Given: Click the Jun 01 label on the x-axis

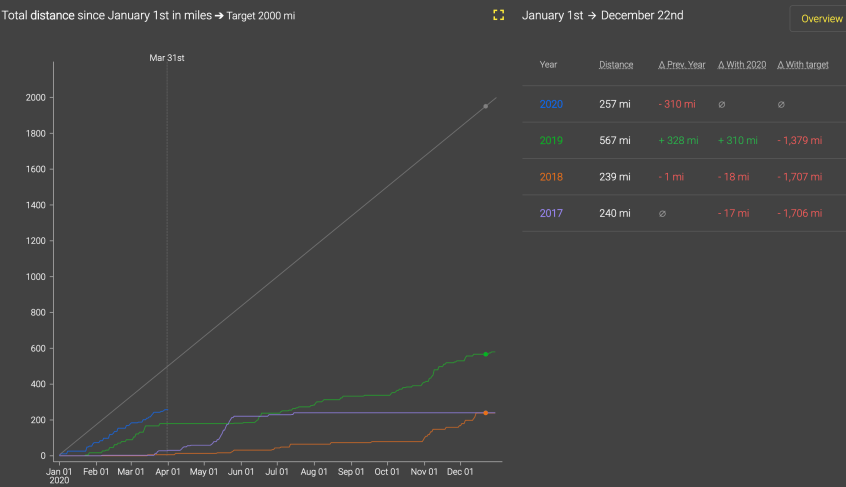Looking at the screenshot, I should coord(241,470).
